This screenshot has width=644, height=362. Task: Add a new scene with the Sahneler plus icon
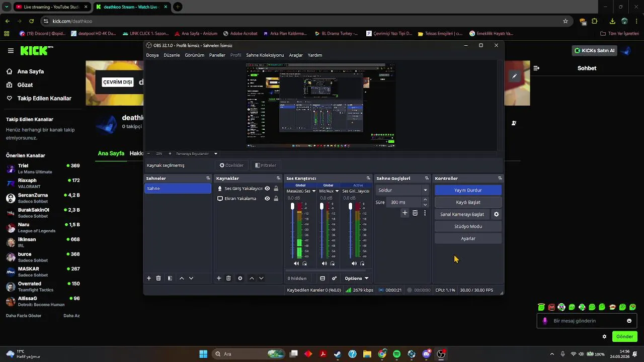(149, 278)
